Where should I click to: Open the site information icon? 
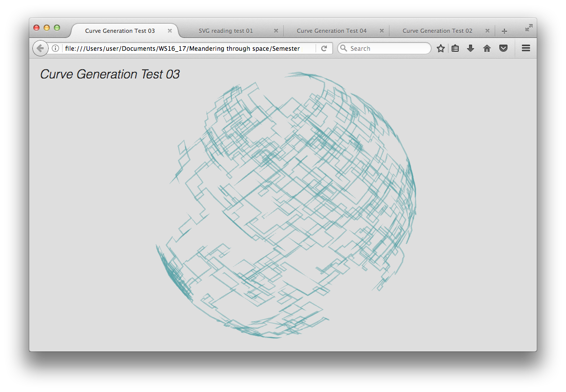click(x=55, y=48)
